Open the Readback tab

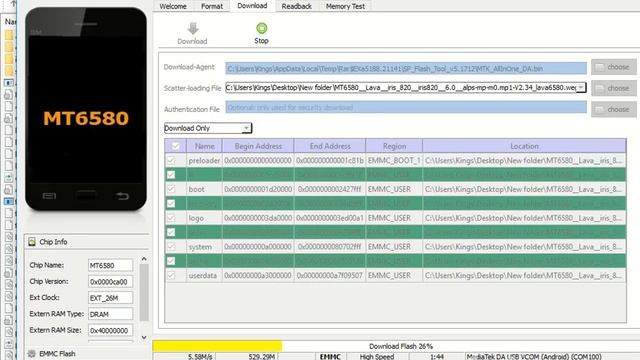point(297,6)
